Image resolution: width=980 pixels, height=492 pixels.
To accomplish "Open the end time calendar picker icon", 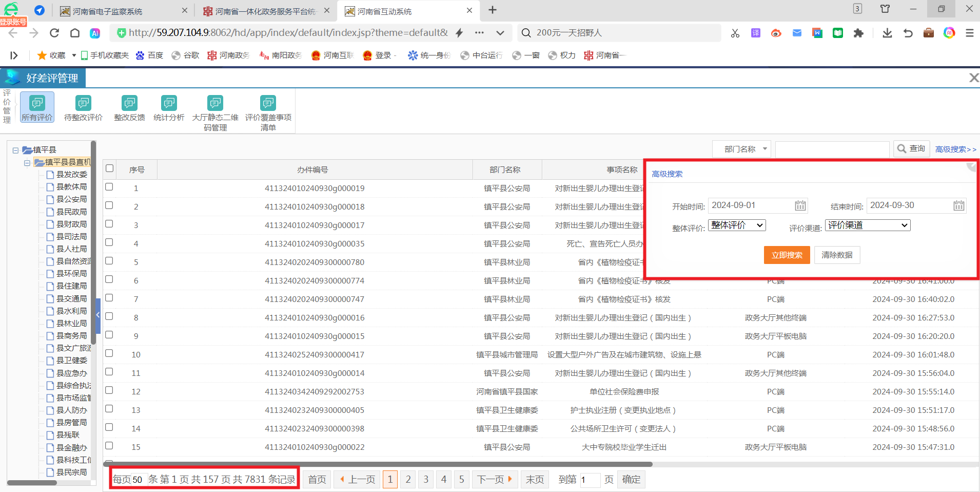I will click(x=959, y=206).
